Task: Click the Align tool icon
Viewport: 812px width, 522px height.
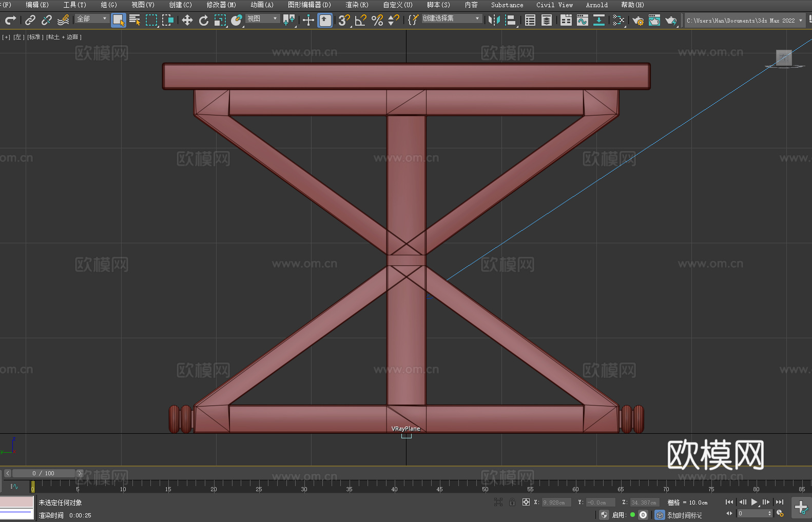Action: pos(511,20)
